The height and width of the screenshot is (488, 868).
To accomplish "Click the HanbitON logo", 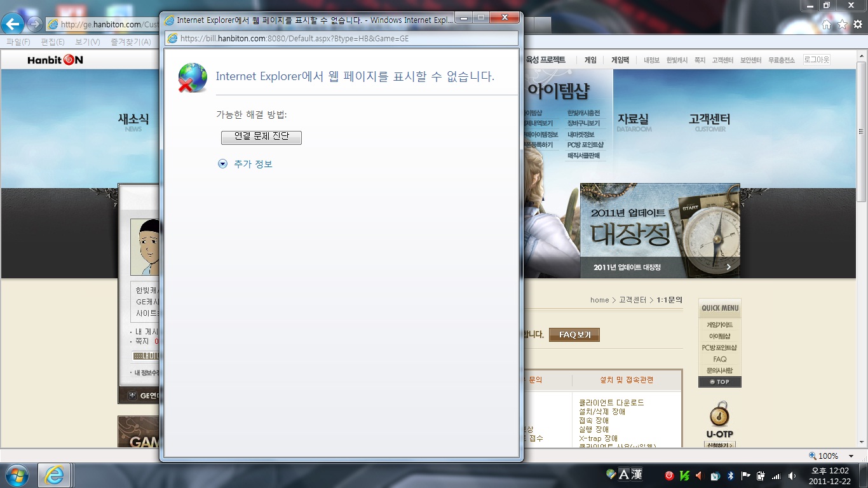I will coord(55,60).
